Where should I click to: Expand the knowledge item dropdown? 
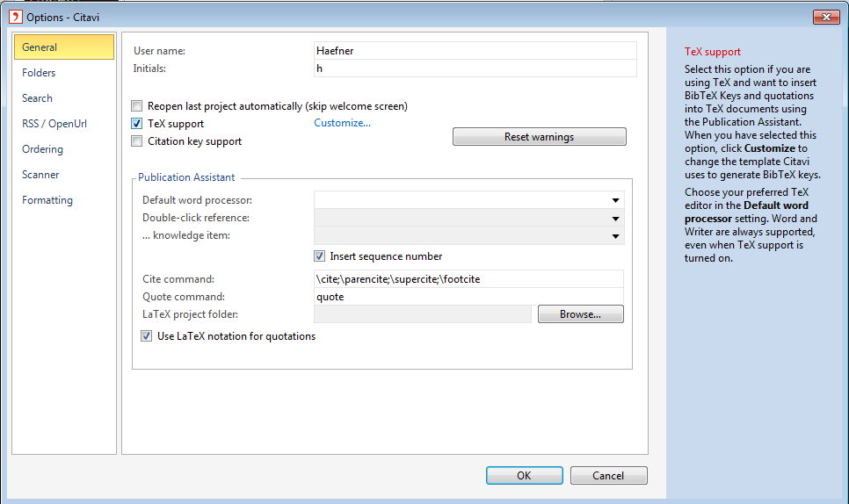(x=615, y=236)
